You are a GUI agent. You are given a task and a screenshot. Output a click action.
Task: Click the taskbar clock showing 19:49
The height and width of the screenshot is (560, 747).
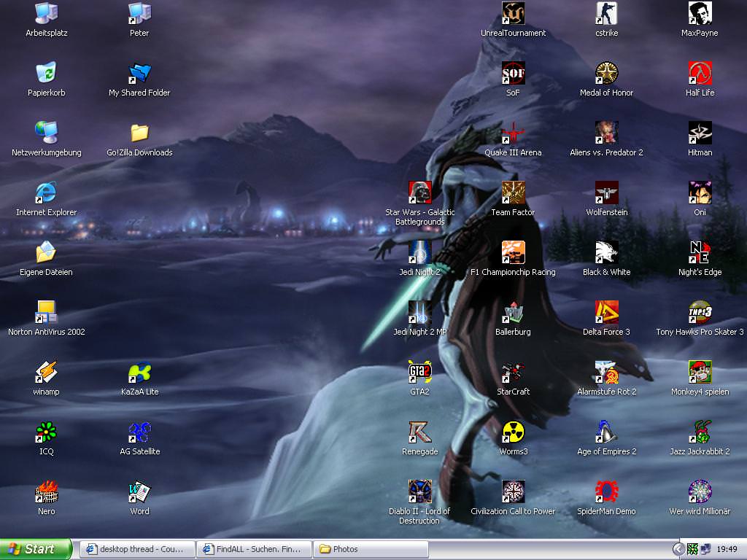(727, 550)
